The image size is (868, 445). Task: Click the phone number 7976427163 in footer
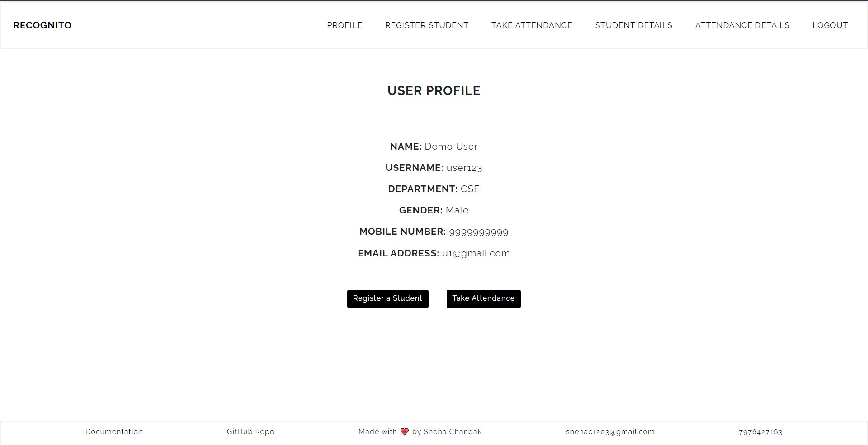click(x=760, y=432)
